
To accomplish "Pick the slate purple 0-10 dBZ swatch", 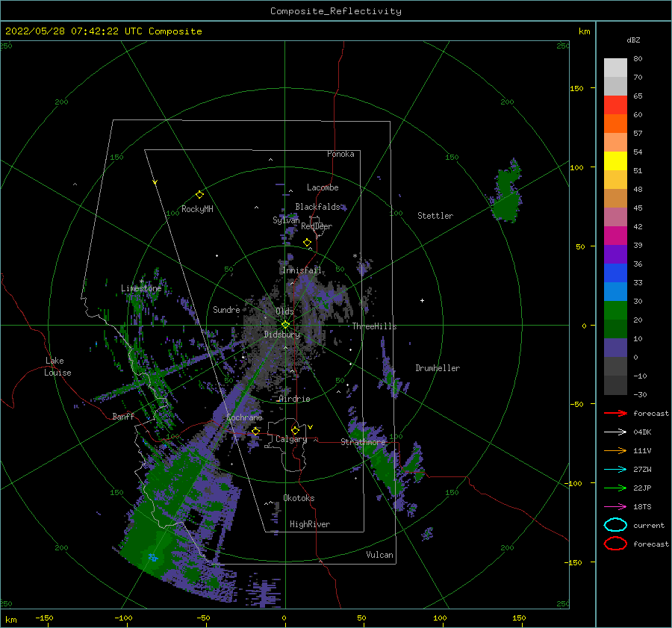I will (x=615, y=348).
